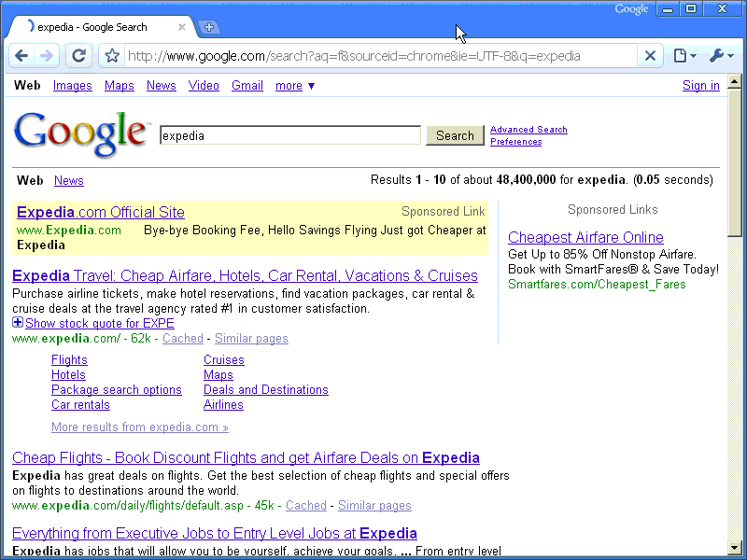Viewport: 747px width, 560px height.
Task: Switch to News results under the search box
Action: coord(68,181)
